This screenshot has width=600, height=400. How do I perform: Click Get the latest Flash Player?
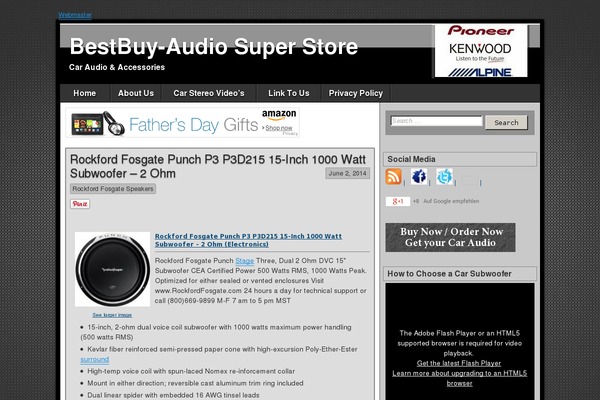click(x=459, y=363)
